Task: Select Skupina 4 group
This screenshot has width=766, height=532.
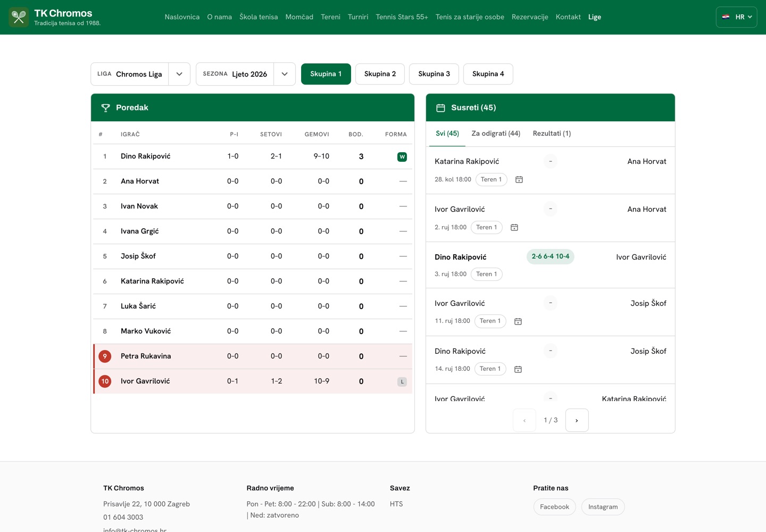Action: coord(488,74)
